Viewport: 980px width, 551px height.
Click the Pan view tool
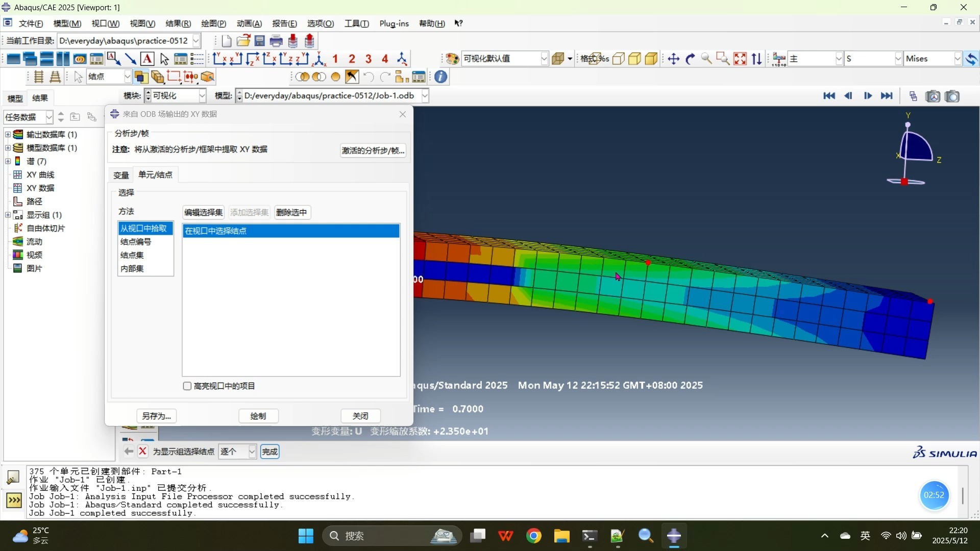point(674,59)
